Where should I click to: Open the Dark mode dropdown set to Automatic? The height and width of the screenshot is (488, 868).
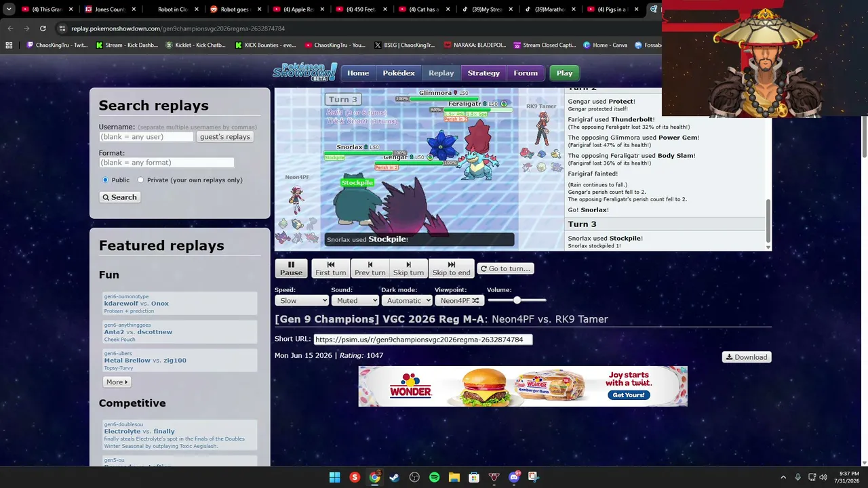(x=407, y=300)
